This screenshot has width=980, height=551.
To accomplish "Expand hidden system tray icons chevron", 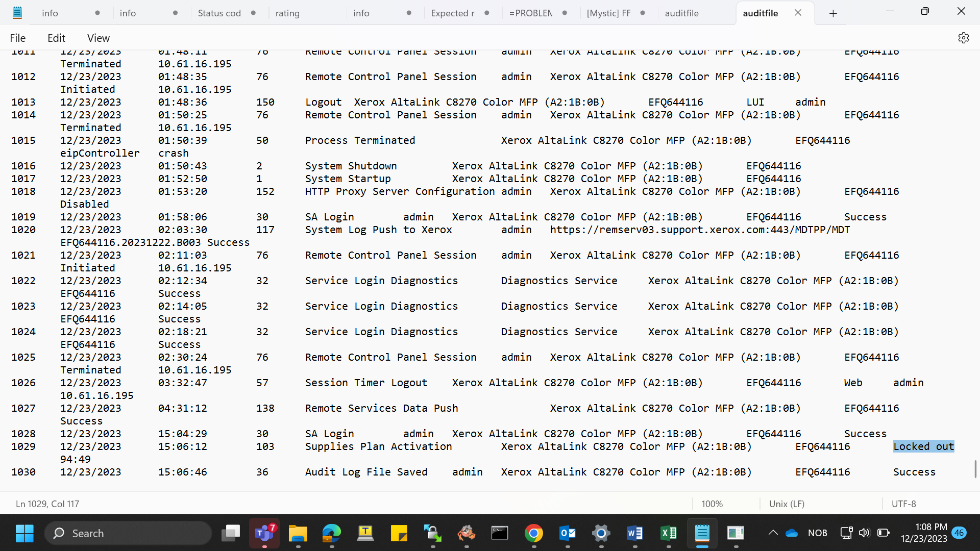I will click(x=773, y=533).
